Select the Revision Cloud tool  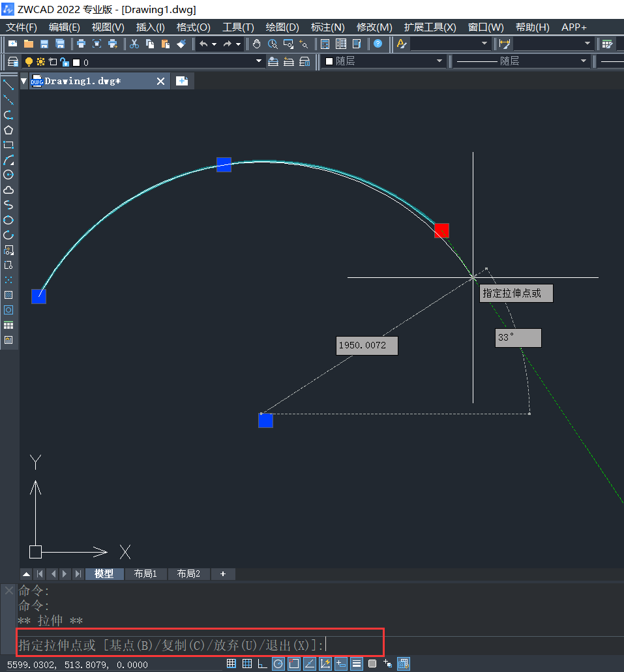coord(8,190)
